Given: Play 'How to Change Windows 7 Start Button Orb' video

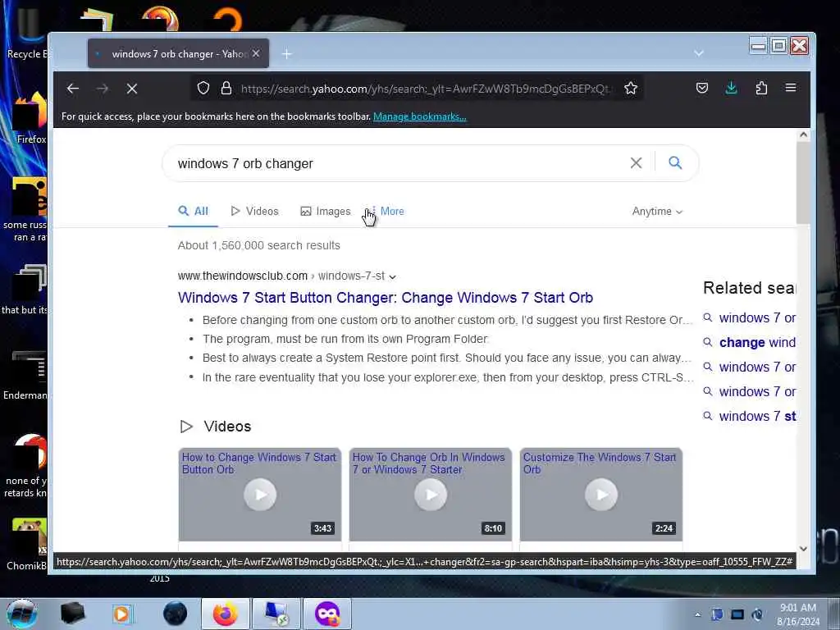Looking at the screenshot, I should tap(260, 495).
